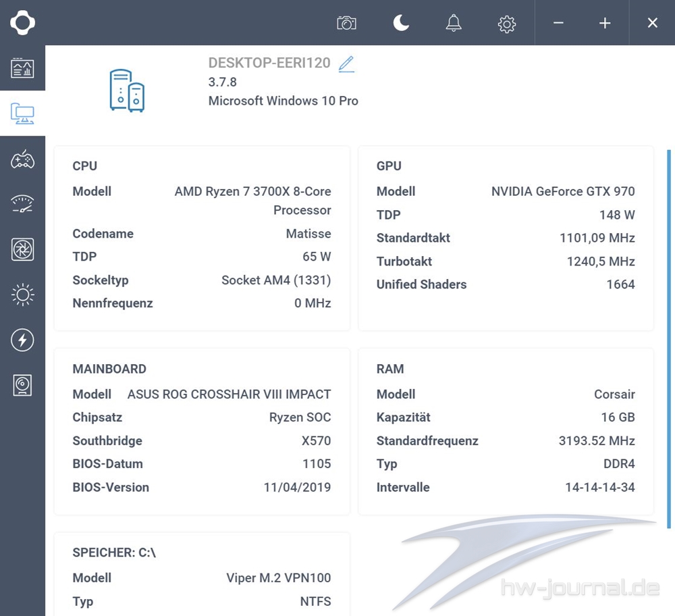Click the 1240,5 MHz Turbotakt value
Image resolution: width=675 pixels, height=616 pixels.
(601, 261)
